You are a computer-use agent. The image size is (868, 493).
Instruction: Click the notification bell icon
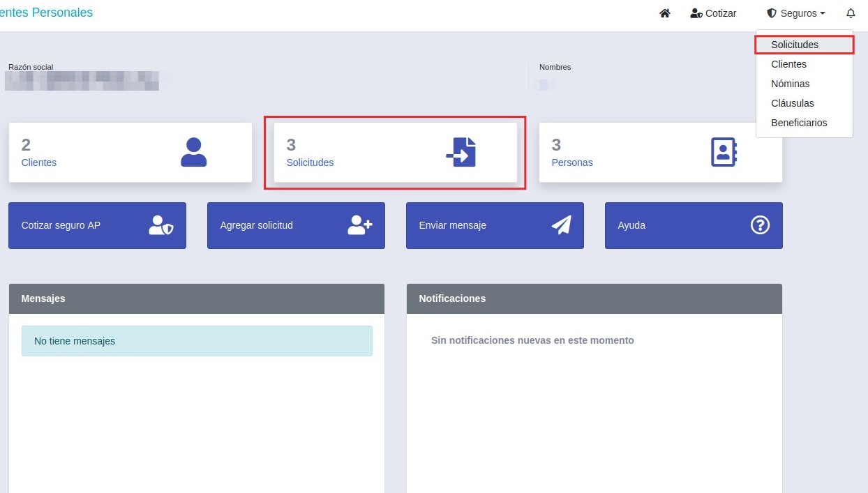tap(850, 13)
